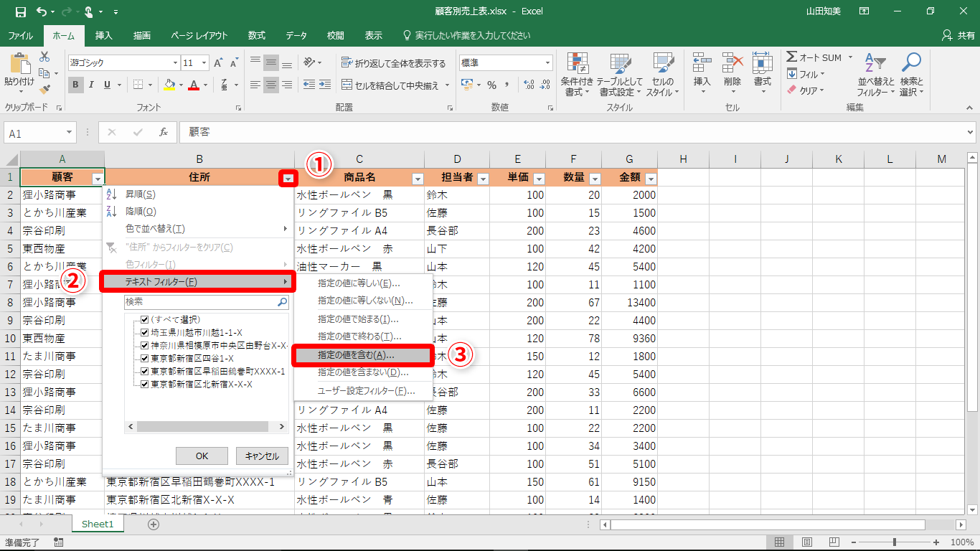Click the insert function fx icon
The height and width of the screenshot is (551, 980).
pyautogui.click(x=164, y=133)
